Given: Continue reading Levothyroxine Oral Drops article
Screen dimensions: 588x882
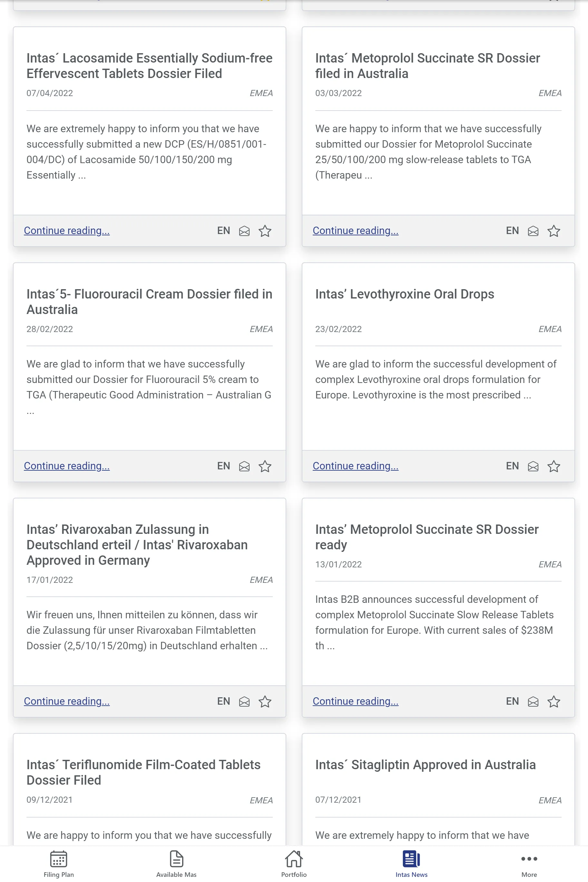Looking at the screenshot, I should click(x=356, y=466).
